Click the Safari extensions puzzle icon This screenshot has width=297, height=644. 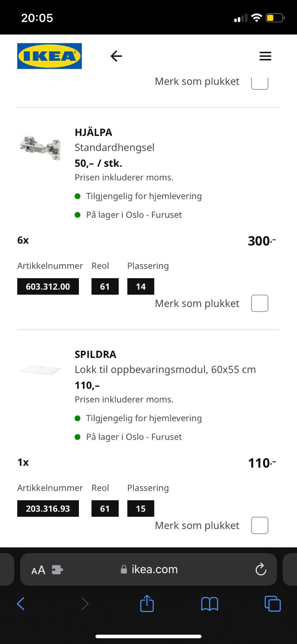(x=57, y=570)
